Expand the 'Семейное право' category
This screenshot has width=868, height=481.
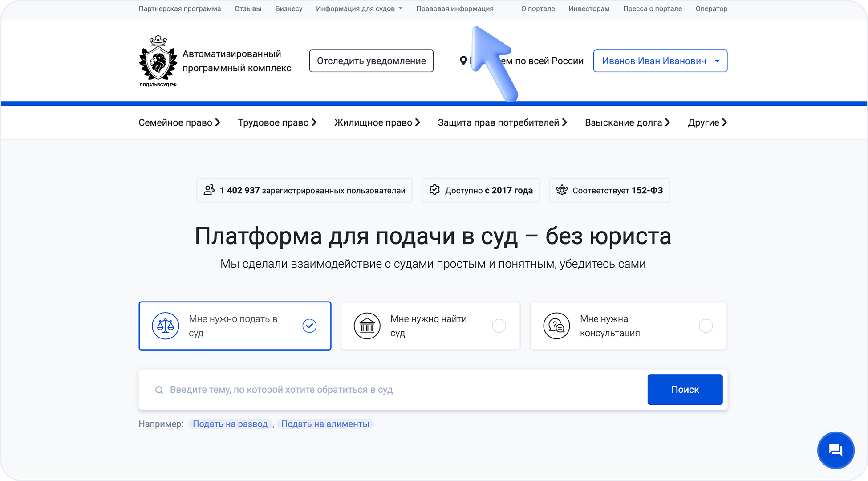[x=179, y=122]
